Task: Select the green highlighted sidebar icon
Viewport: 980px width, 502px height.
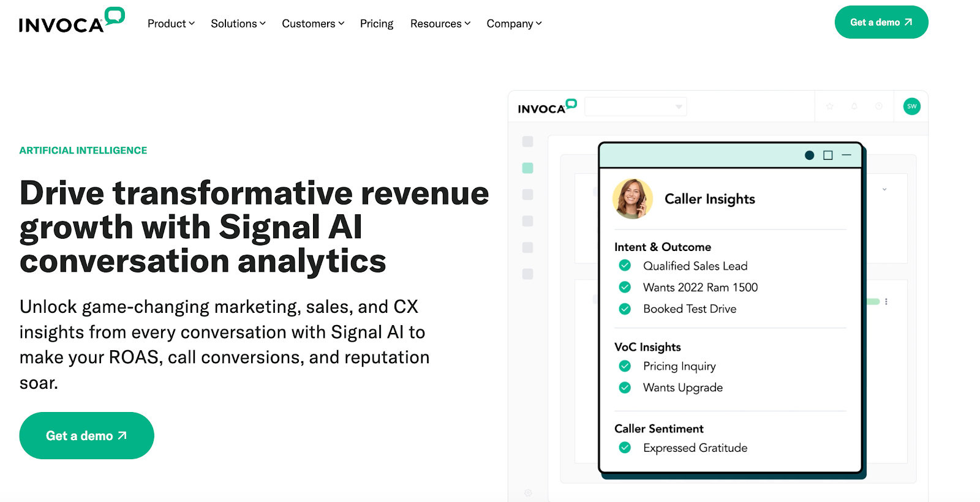Action: (527, 168)
